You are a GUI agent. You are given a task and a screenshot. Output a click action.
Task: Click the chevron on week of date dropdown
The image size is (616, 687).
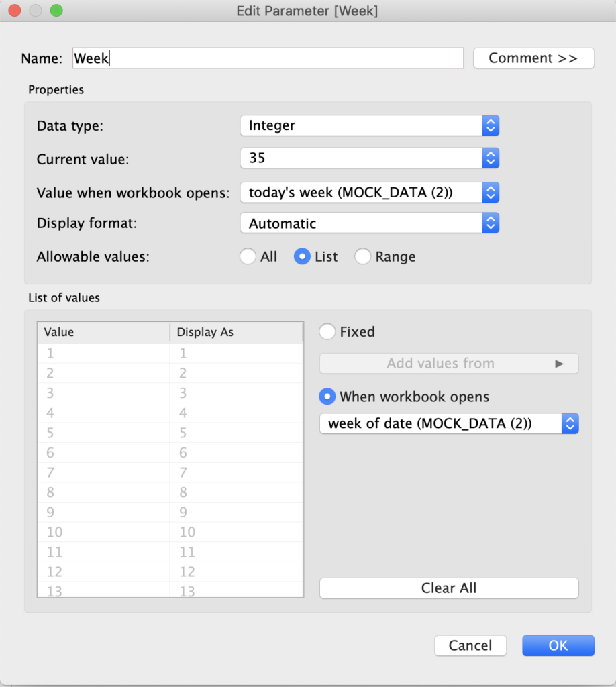click(570, 423)
